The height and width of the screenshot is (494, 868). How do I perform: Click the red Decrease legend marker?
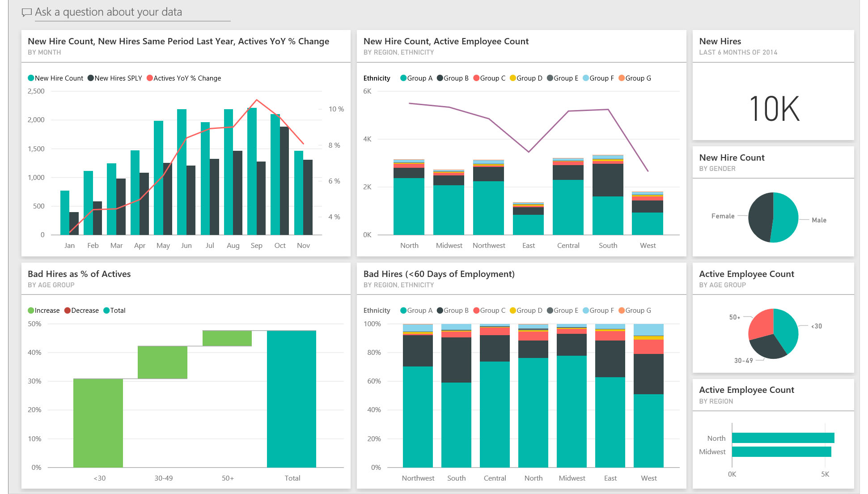tap(67, 310)
